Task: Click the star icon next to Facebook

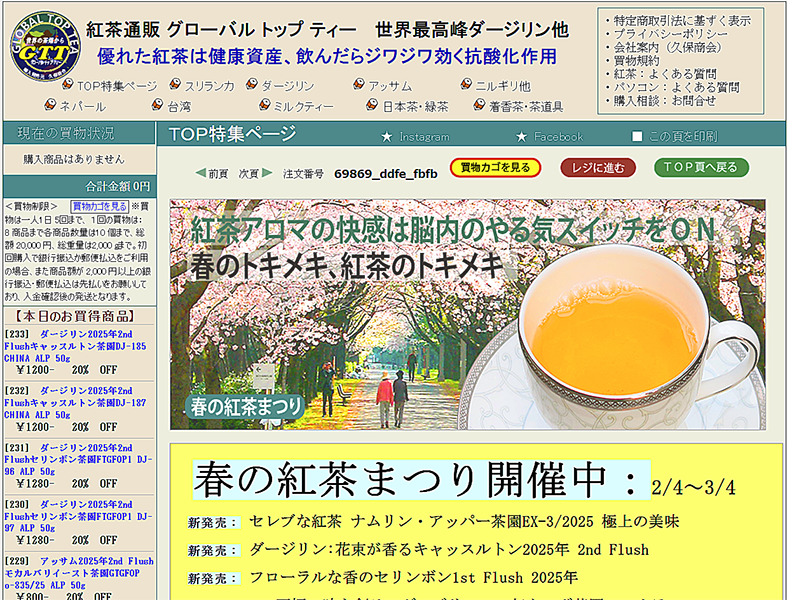Action: click(x=521, y=137)
